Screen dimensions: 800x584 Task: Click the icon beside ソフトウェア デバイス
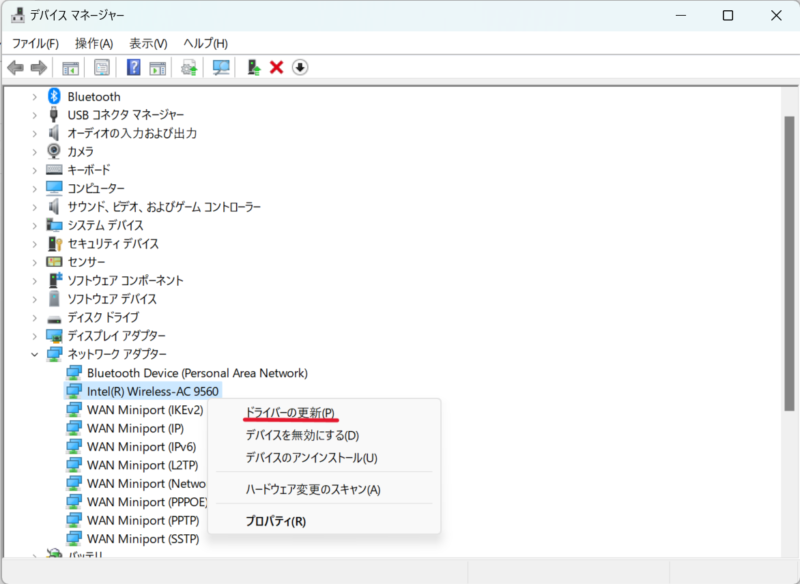pos(54,298)
